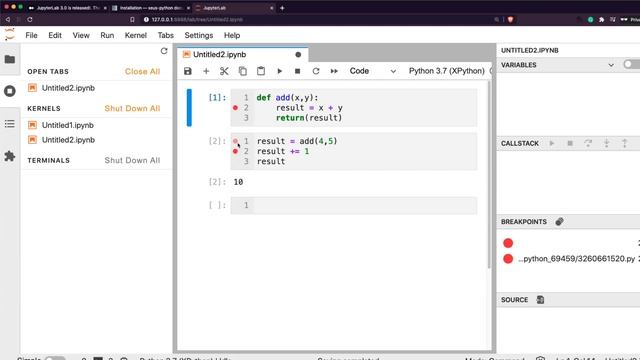Open Table of Contents sidebar icon
This screenshot has width=640, height=360.
[x=10, y=124]
